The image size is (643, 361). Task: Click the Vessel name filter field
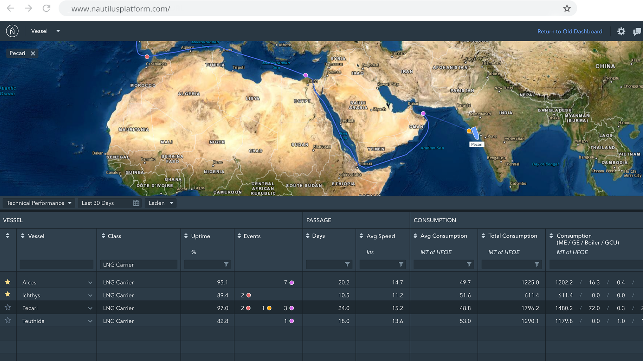pos(57,265)
